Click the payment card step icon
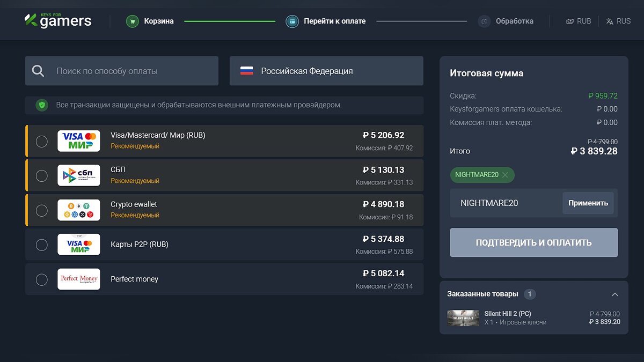Image resolution: width=644 pixels, height=362 pixels. click(x=292, y=21)
